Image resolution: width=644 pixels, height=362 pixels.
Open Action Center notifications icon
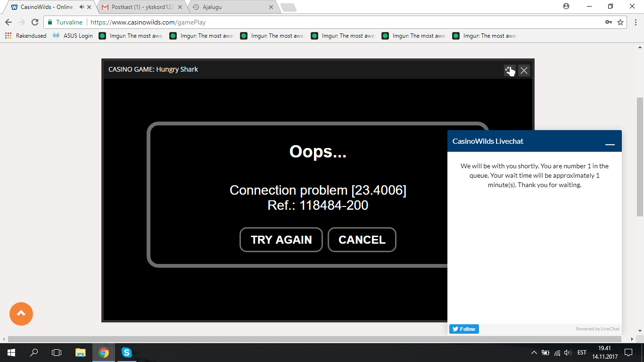tap(628, 353)
